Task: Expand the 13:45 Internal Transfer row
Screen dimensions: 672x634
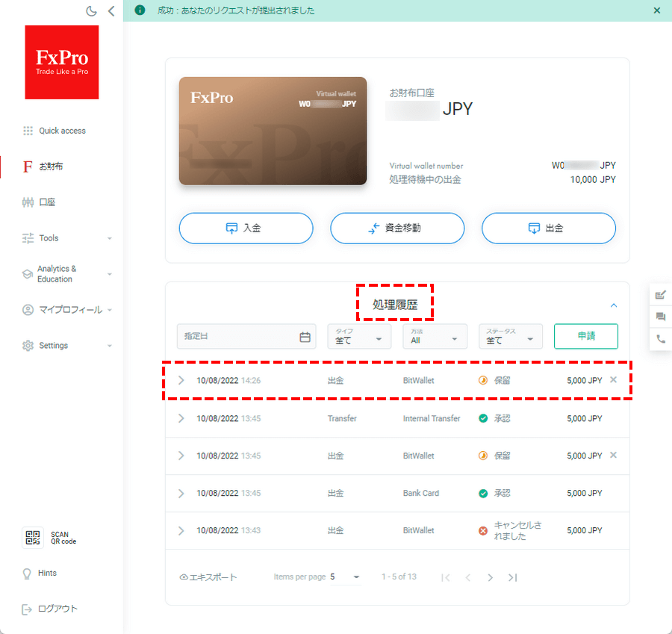Action: tap(181, 418)
